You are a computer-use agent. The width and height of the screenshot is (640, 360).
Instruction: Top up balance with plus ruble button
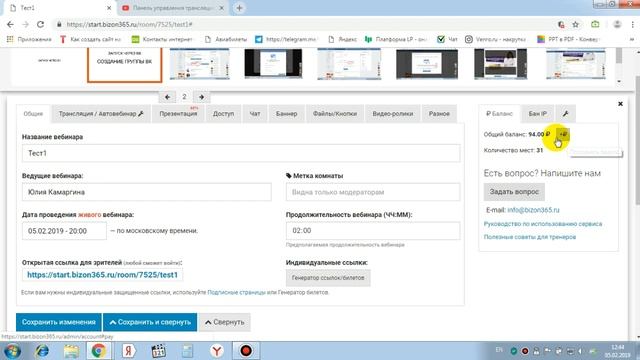(563, 134)
